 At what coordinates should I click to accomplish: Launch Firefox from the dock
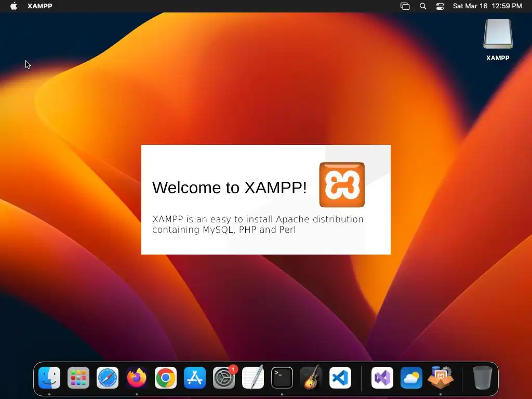click(x=137, y=378)
